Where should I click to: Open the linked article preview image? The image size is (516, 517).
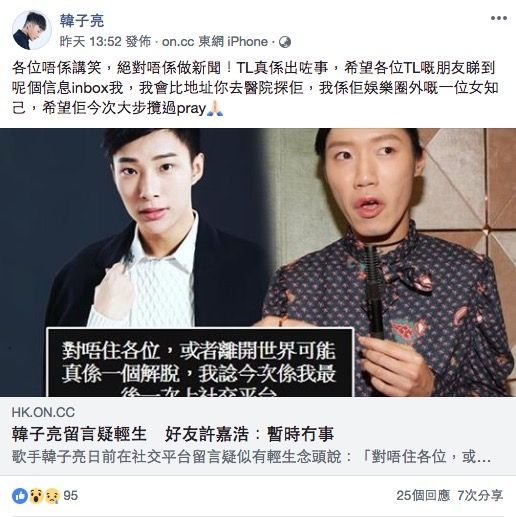click(258, 262)
